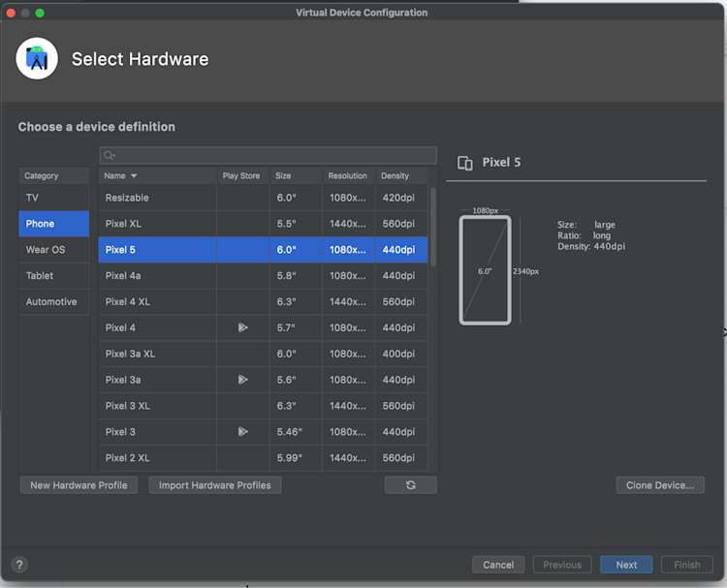Select the TV category

(53, 198)
